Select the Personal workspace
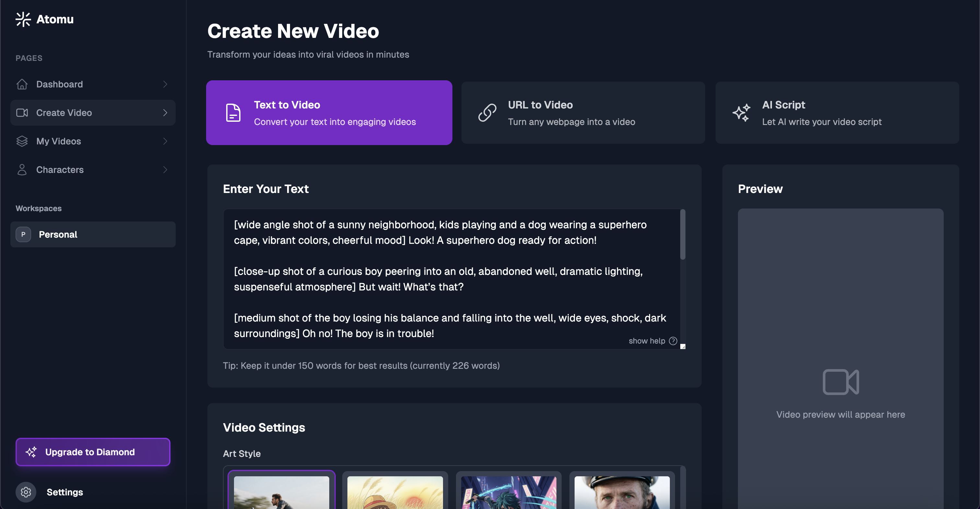 93,234
